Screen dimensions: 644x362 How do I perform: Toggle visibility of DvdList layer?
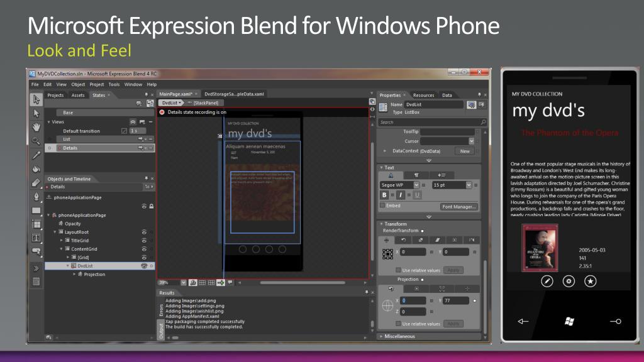(144, 266)
